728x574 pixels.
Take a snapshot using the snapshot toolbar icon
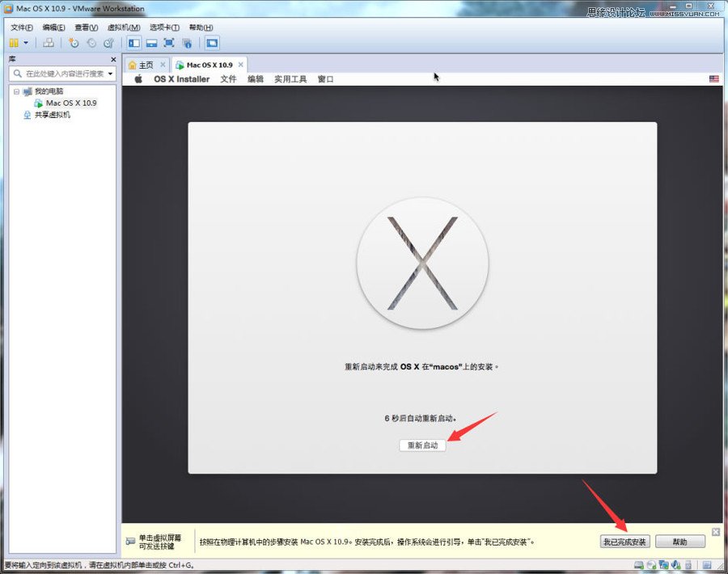click(74, 43)
